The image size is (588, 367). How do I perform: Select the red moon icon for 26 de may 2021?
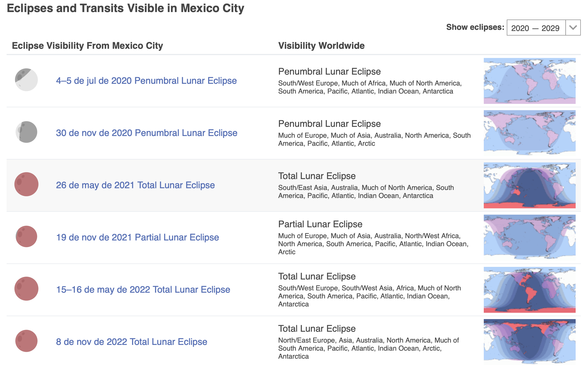(x=26, y=185)
